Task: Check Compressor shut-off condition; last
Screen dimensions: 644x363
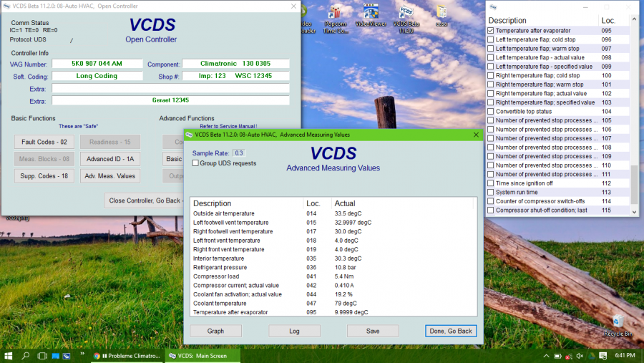Action: (x=490, y=210)
